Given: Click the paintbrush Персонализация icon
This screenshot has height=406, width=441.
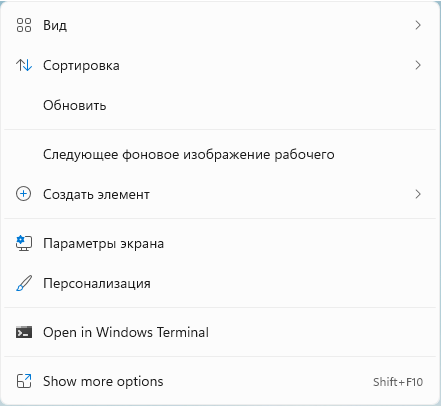Looking at the screenshot, I should [x=24, y=283].
